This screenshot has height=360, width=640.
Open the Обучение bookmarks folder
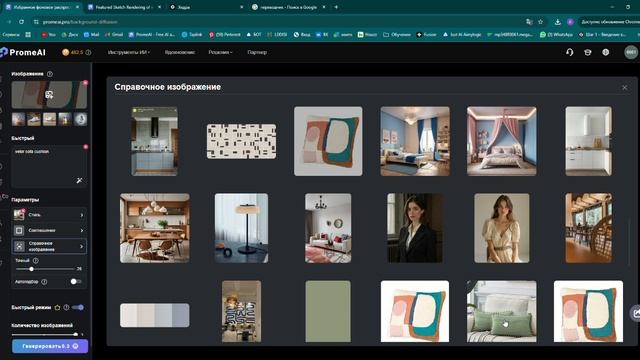[x=397, y=35]
